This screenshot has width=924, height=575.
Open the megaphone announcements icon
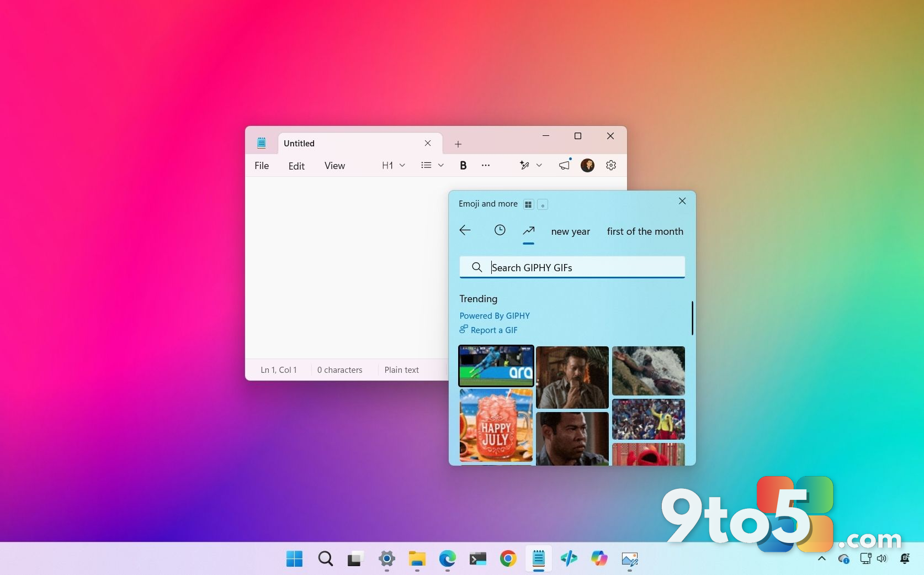(564, 165)
